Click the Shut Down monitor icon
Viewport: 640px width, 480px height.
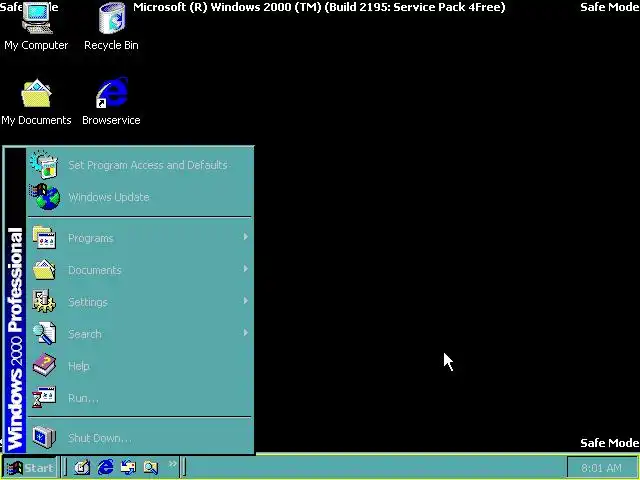click(44, 437)
